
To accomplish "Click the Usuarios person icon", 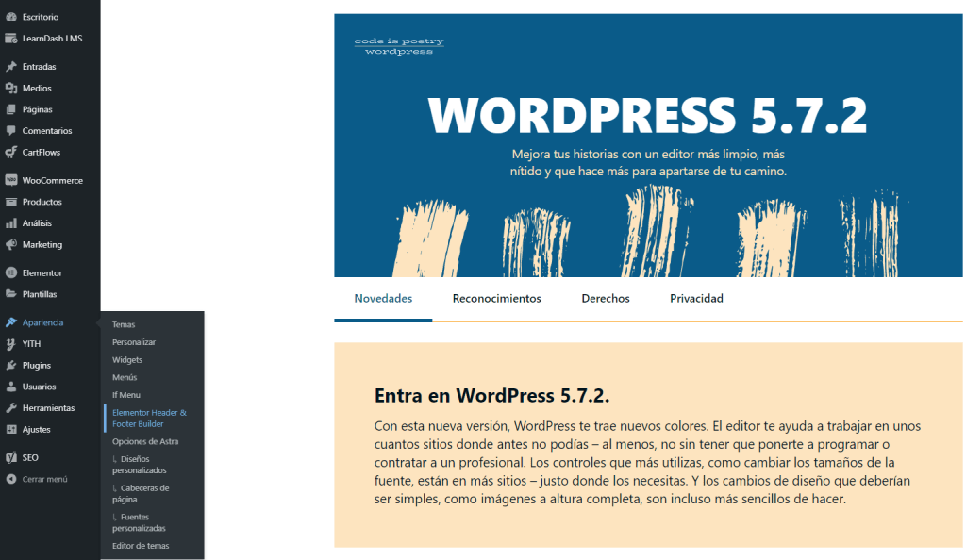I will tap(11, 387).
